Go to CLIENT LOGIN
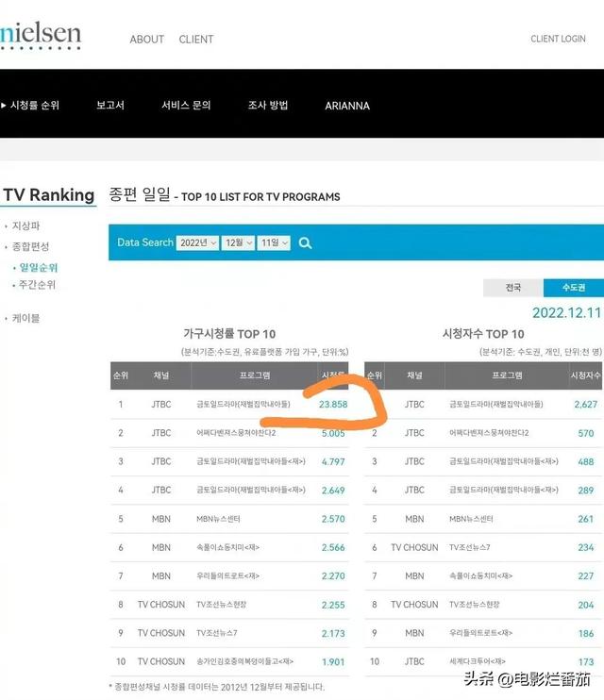The image size is (604, 700). coord(558,39)
